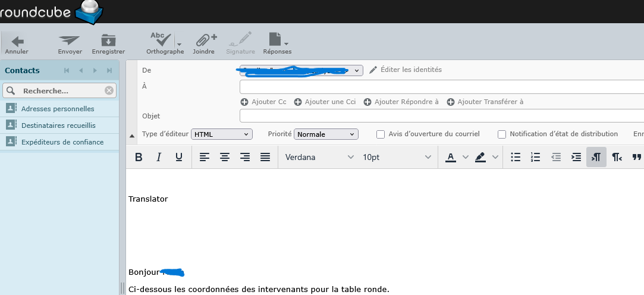Click the Annuler back arrow icon
The image size is (644, 295).
[17, 40]
